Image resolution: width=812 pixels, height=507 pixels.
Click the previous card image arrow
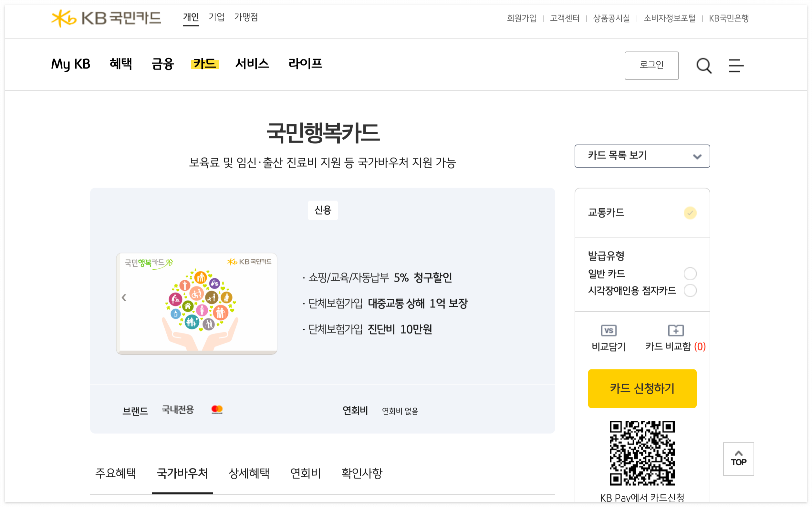coord(124,297)
